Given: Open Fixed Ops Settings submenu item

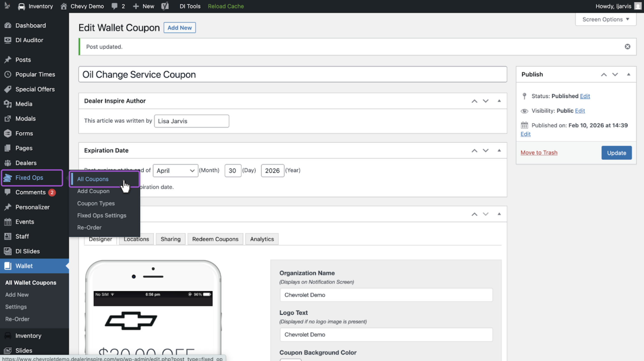Looking at the screenshot, I should pyautogui.click(x=102, y=216).
